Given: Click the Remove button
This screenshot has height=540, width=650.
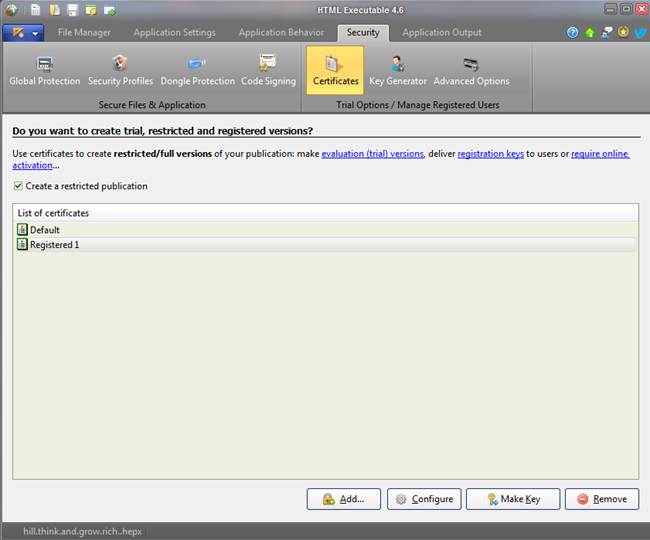Looking at the screenshot, I should point(602,499).
